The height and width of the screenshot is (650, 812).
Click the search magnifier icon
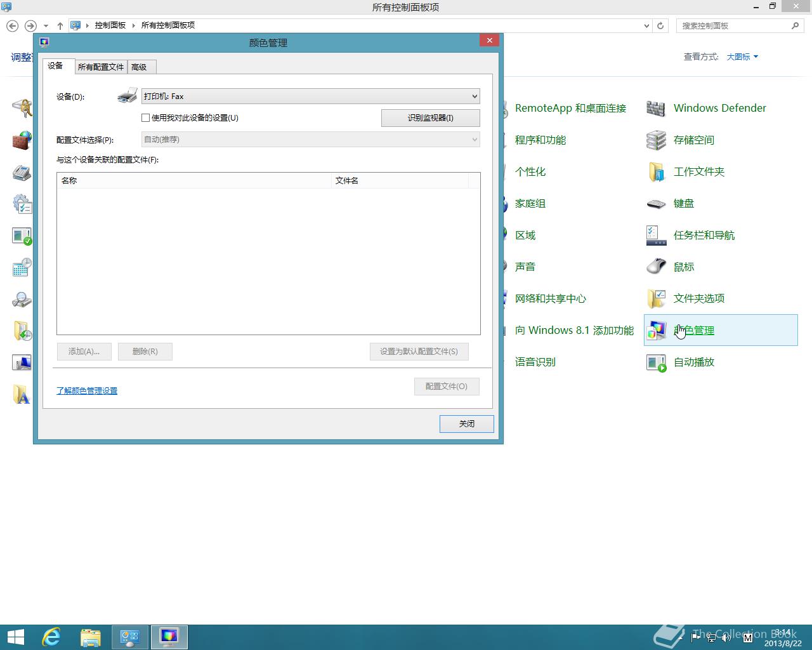[x=795, y=25]
